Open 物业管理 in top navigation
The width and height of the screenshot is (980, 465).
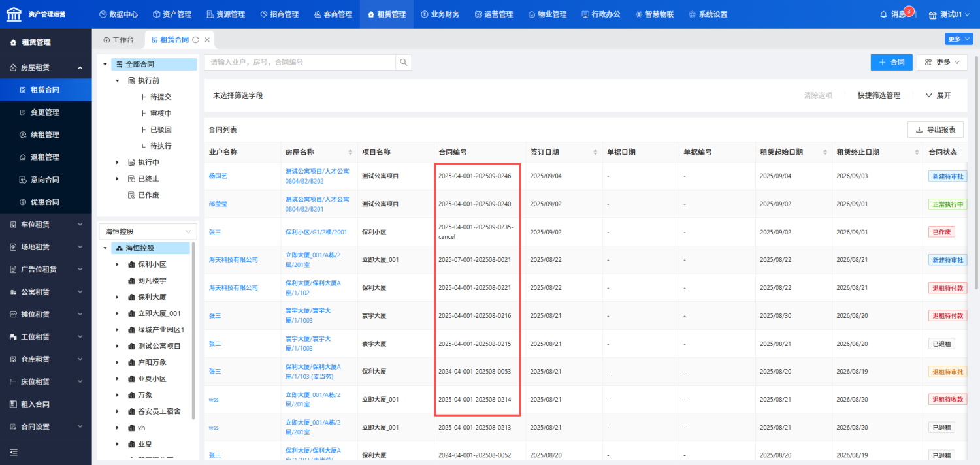(x=547, y=14)
